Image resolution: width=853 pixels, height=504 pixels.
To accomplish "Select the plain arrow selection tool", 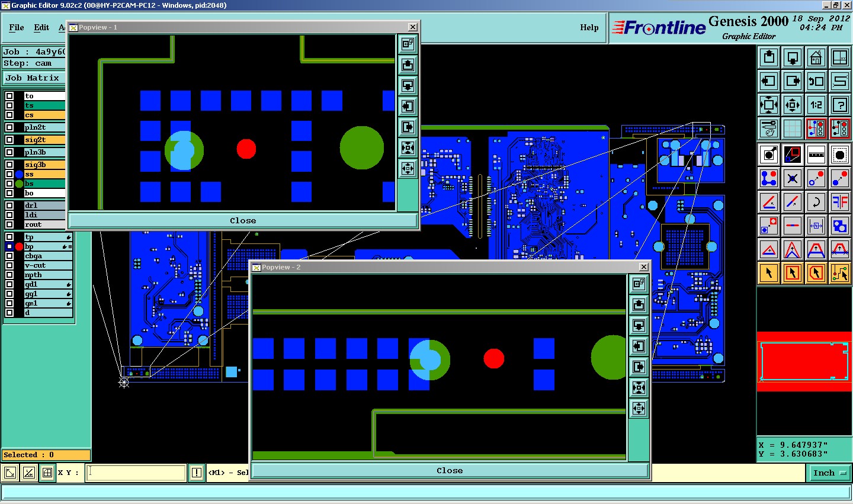I will tap(769, 273).
